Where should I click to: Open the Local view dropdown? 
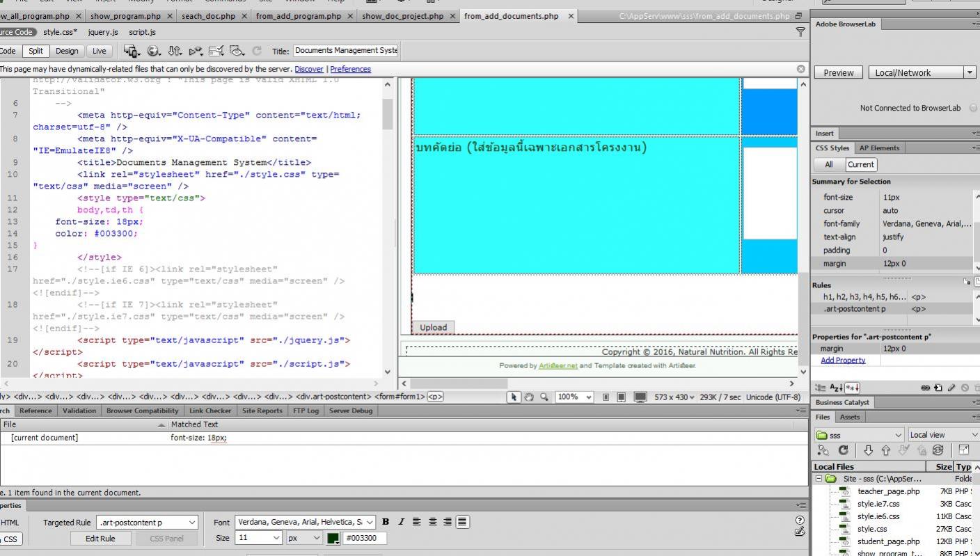point(943,435)
